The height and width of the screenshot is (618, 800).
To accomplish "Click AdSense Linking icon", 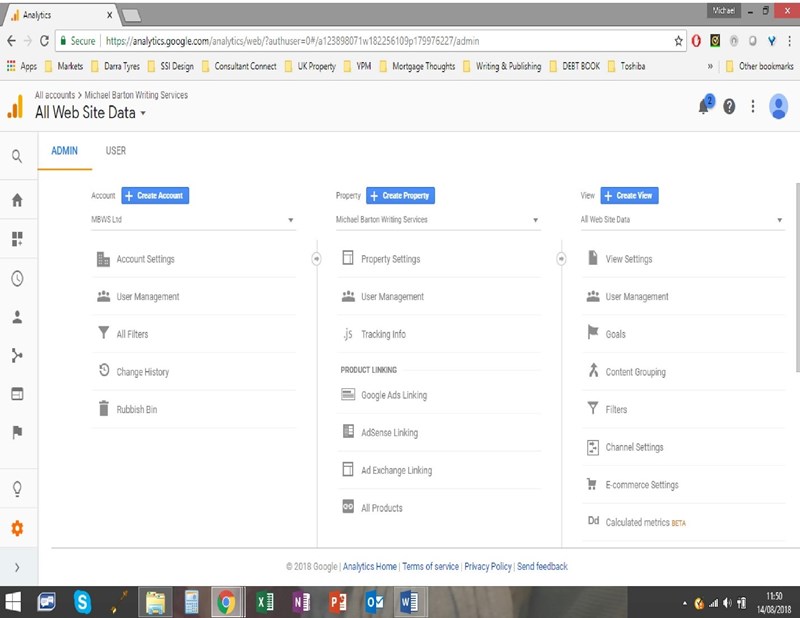I will pyautogui.click(x=348, y=431).
